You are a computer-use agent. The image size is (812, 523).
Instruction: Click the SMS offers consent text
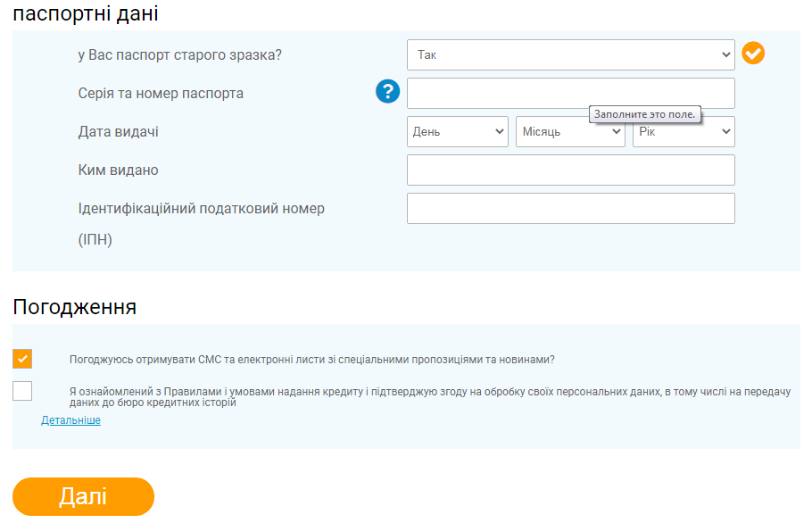pos(311,360)
